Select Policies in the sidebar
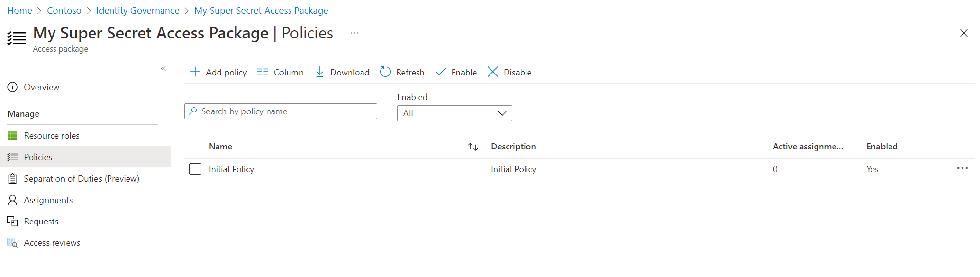Screen dimensions: 980x277 [86, 157]
